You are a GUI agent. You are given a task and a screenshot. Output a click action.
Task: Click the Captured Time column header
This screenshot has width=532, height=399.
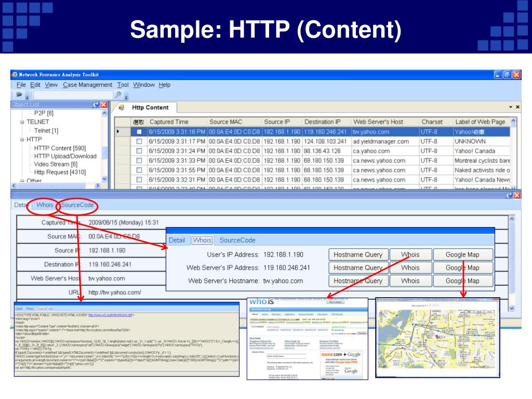177,122
